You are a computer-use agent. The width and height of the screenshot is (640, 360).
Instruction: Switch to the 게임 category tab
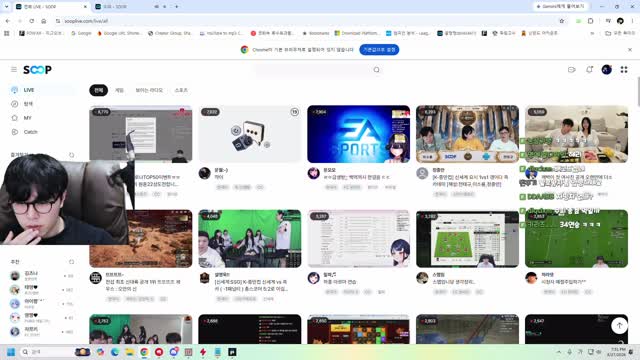pos(119,90)
